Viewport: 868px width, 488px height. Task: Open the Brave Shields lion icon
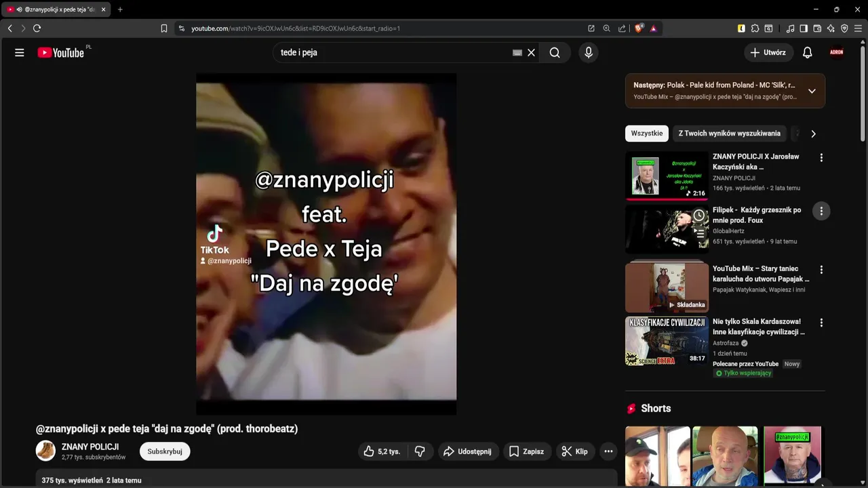coord(639,28)
